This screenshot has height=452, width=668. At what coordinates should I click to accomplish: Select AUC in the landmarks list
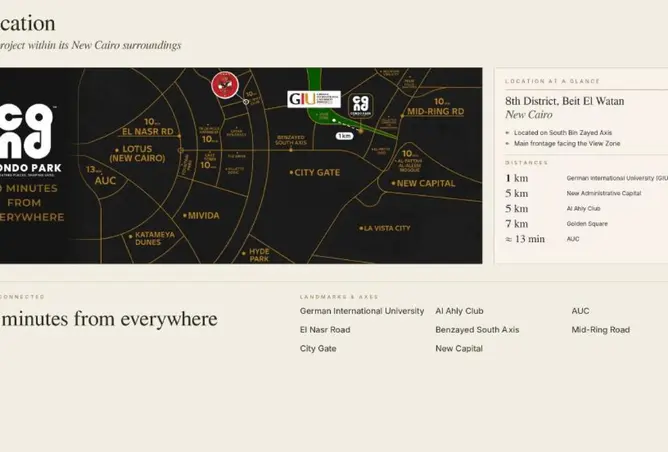pos(580,311)
